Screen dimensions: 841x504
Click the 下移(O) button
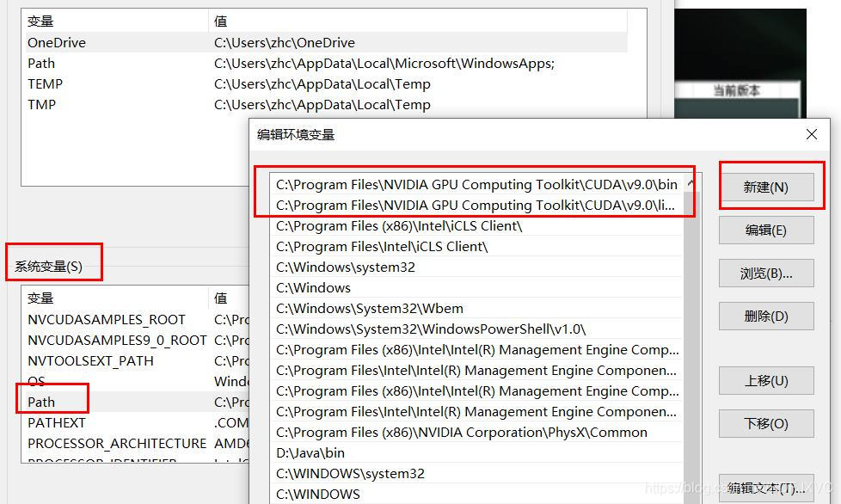click(766, 423)
